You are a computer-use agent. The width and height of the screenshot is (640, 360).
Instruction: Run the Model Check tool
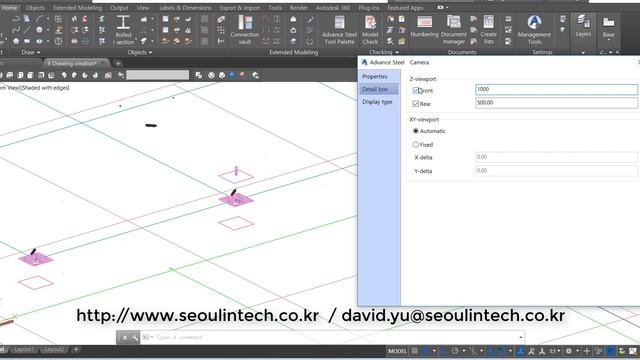point(370,29)
